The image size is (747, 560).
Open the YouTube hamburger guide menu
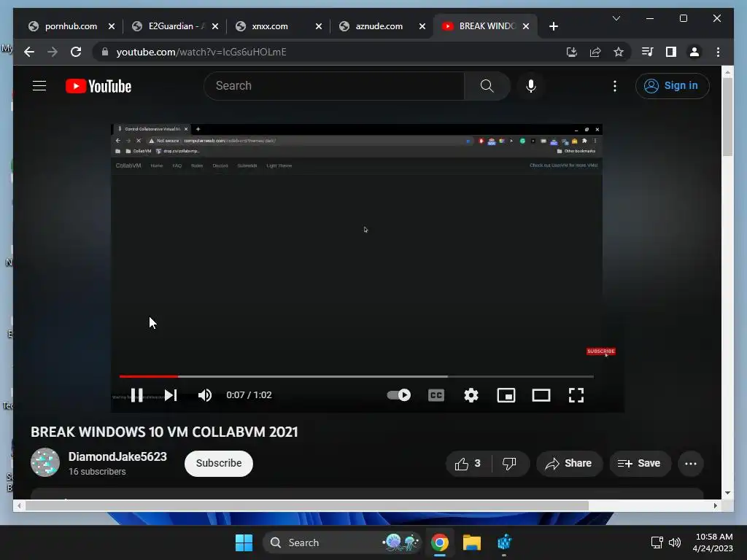39,86
